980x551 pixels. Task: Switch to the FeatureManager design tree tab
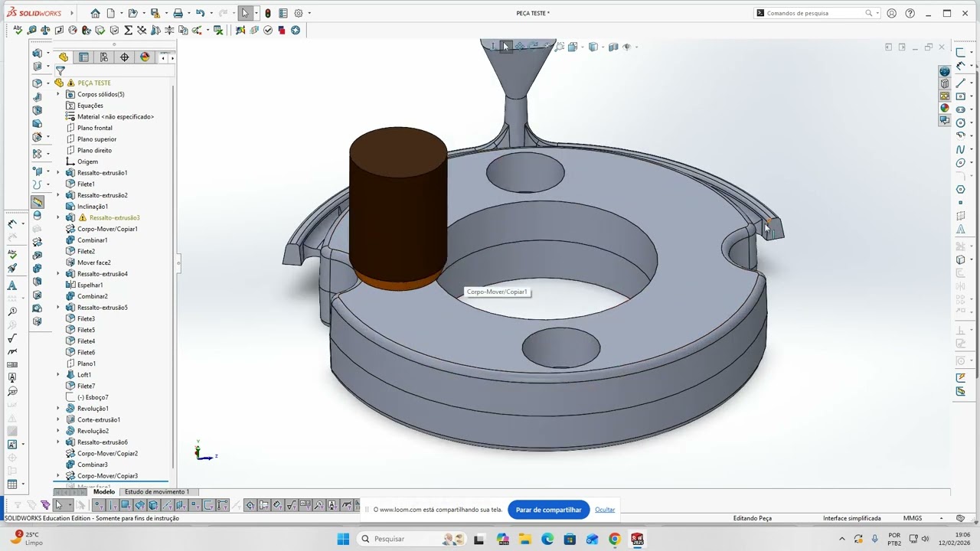pyautogui.click(x=64, y=57)
